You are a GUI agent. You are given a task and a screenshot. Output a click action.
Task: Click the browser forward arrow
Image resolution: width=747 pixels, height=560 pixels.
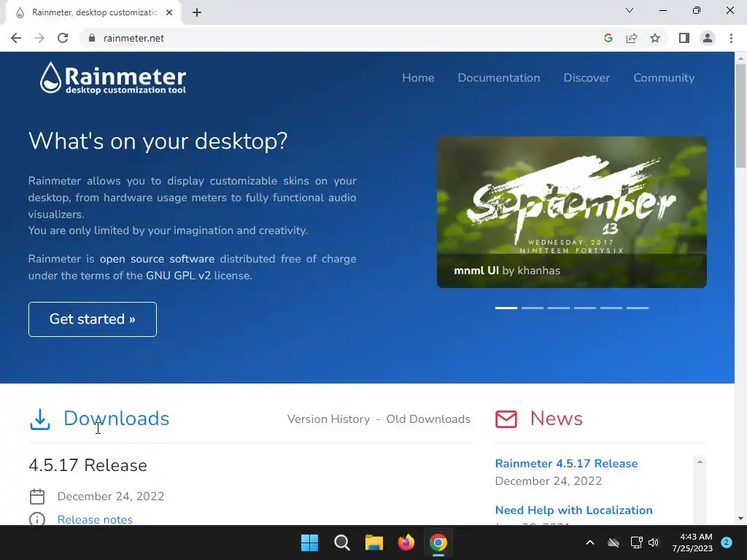(x=39, y=38)
